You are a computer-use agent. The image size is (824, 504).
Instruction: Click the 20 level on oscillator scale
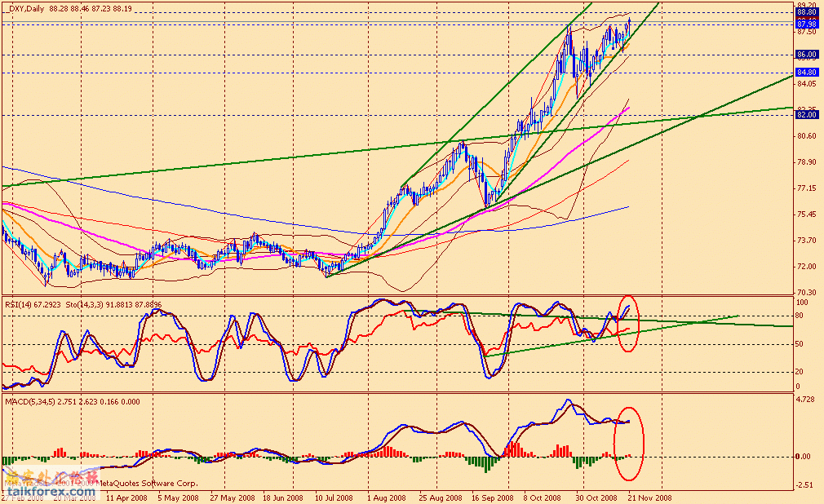pos(800,372)
